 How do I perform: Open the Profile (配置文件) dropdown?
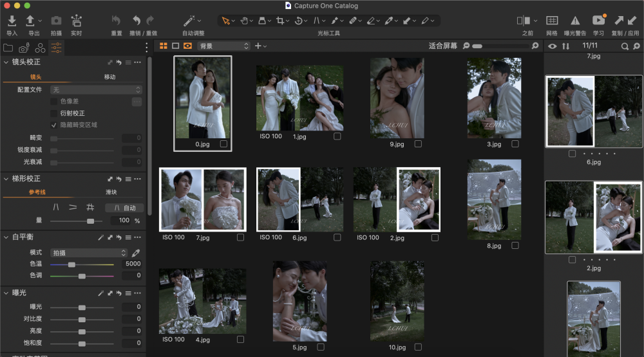coord(97,90)
